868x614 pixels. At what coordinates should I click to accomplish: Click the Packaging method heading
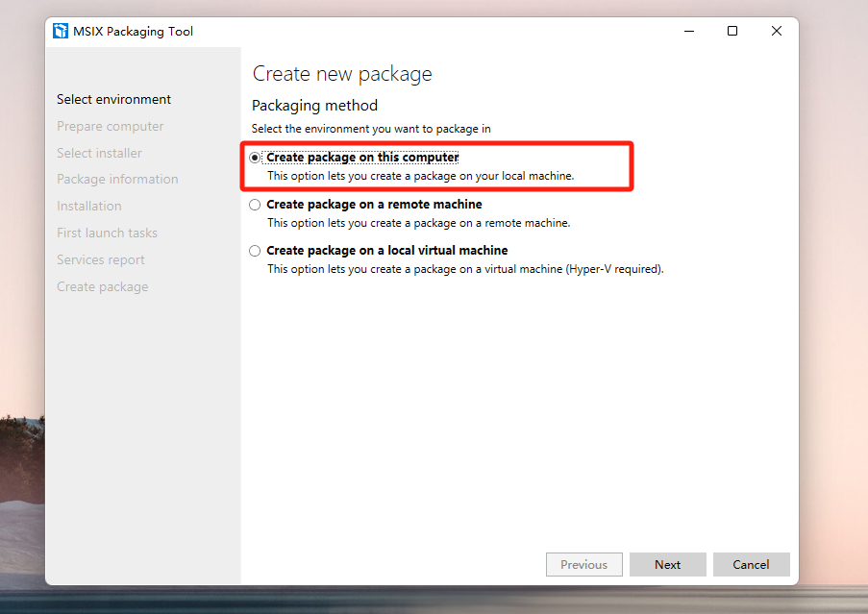click(314, 105)
